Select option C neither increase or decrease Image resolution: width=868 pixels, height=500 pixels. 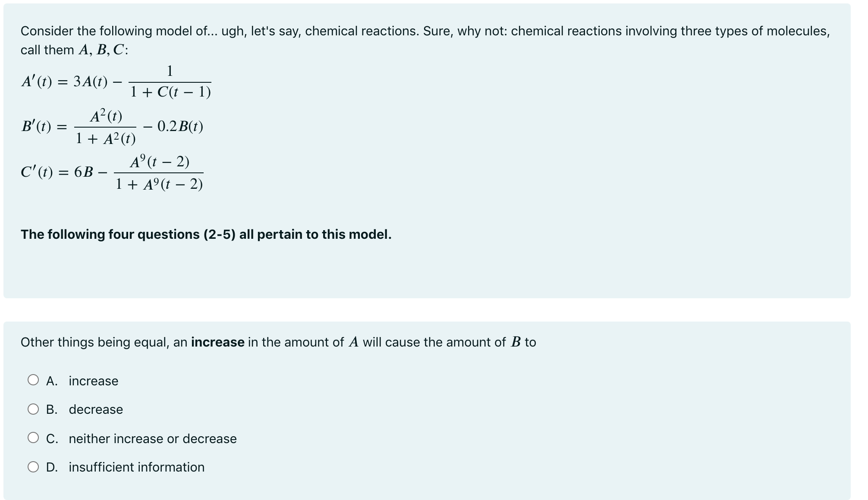pyautogui.click(x=33, y=438)
